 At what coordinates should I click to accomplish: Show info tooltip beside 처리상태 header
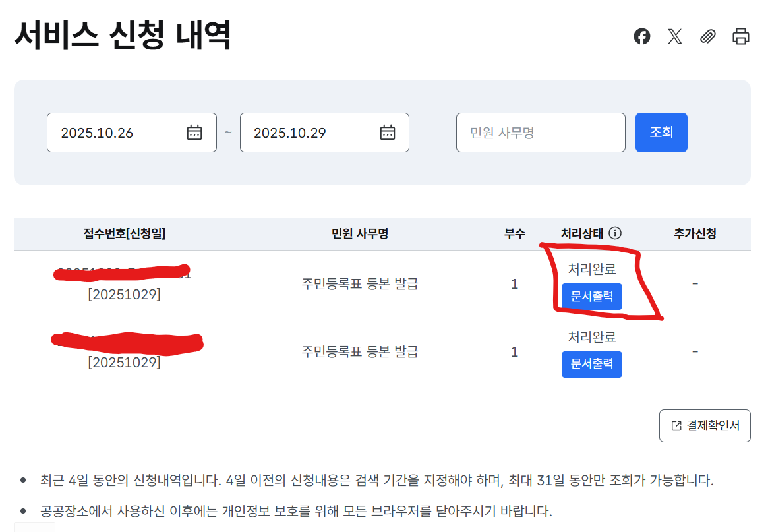(615, 233)
